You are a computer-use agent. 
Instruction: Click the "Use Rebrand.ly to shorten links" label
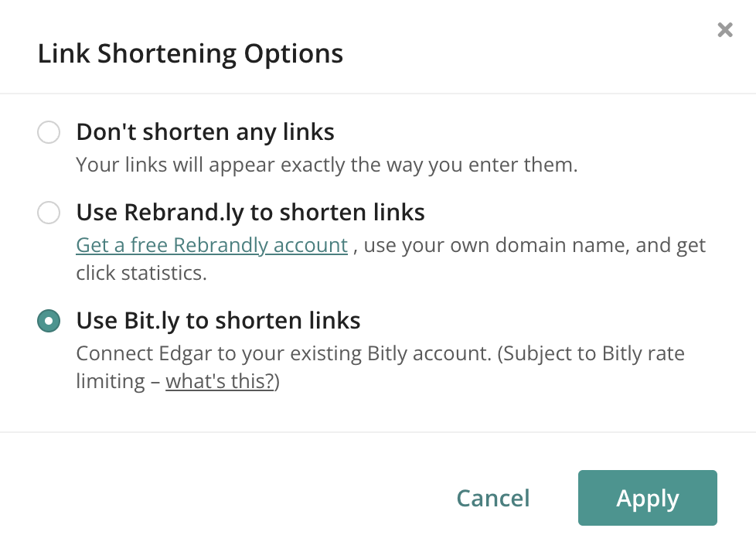tap(250, 212)
